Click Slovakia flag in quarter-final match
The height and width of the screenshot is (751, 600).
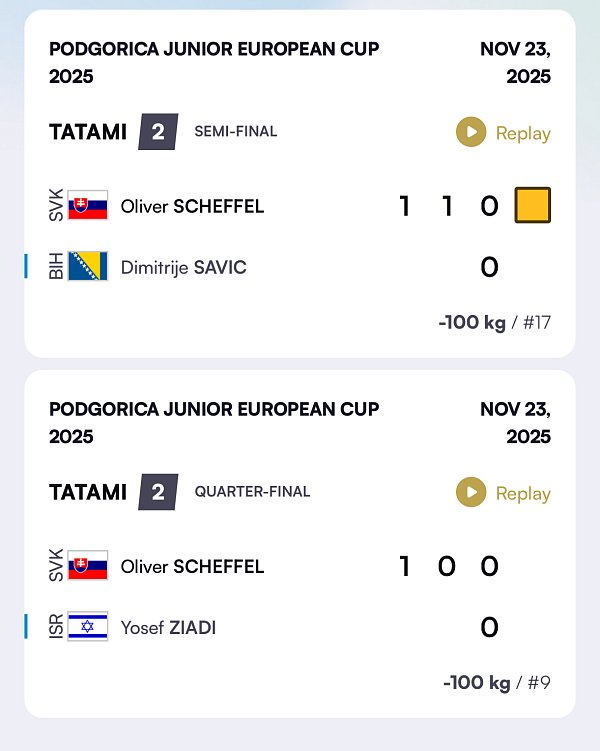87,566
